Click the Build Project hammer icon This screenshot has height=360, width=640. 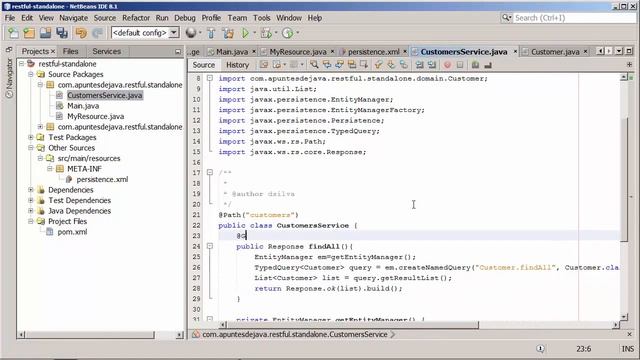[x=211, y=33]
